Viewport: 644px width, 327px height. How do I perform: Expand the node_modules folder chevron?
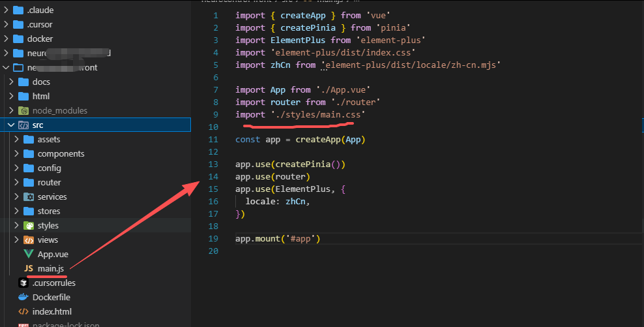[12, 111]
